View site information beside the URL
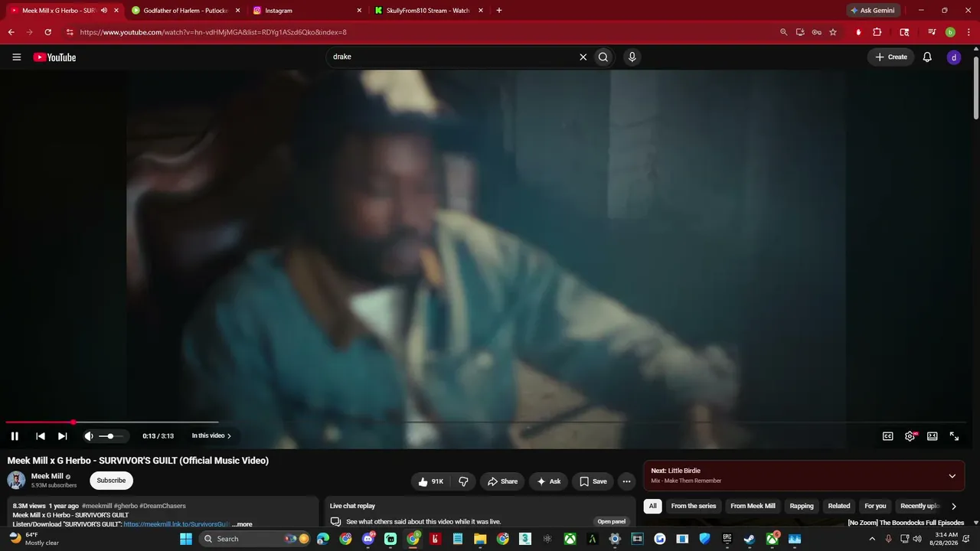The image size is (980, 551). (x=70, y=32)
